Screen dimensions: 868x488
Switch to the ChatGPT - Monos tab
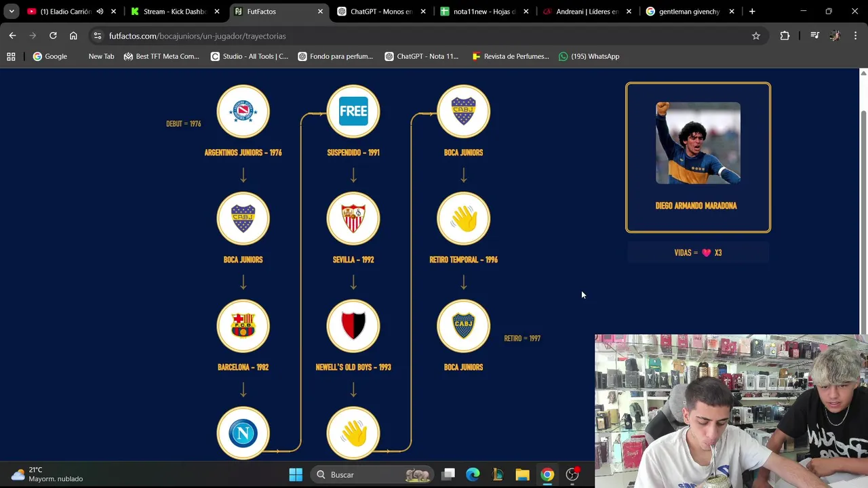coord(380,12)
